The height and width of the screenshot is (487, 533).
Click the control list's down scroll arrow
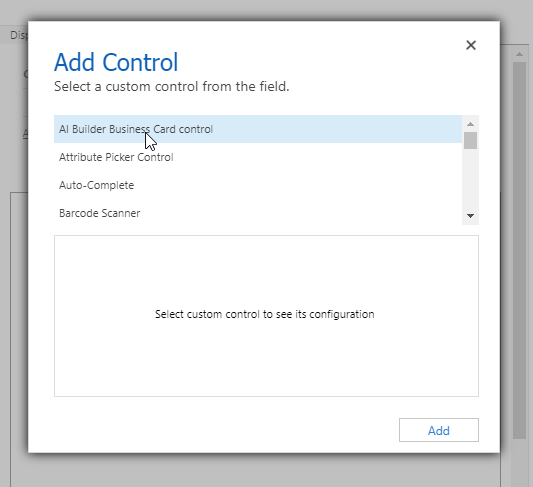click(x=470, y=216)
